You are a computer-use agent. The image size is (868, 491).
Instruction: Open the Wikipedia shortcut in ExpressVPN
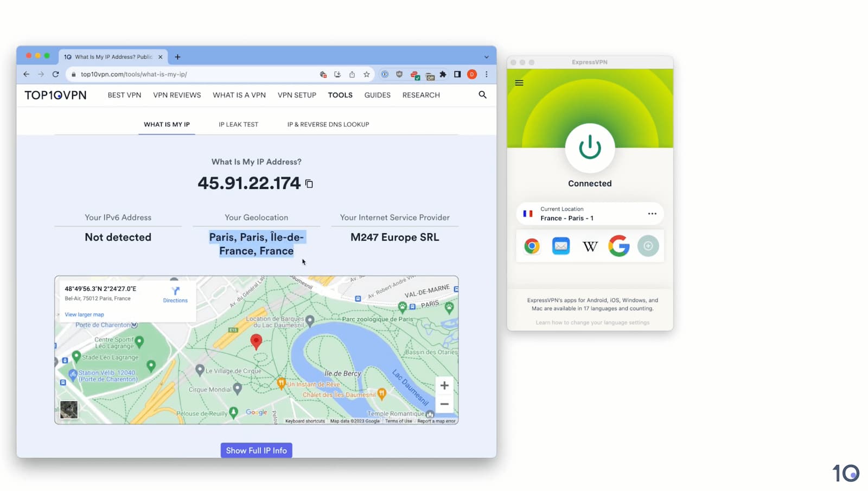[590, 246]
